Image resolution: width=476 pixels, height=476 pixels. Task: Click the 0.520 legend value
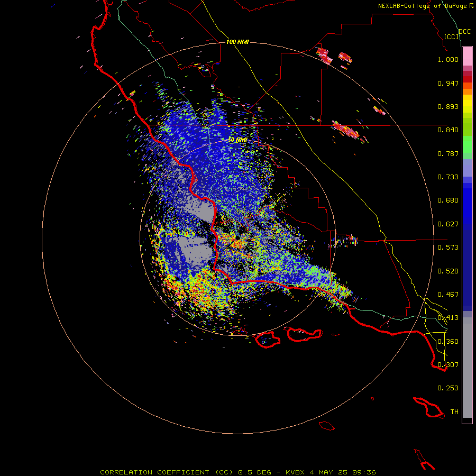pyautogui.click(x=448, y=271)
